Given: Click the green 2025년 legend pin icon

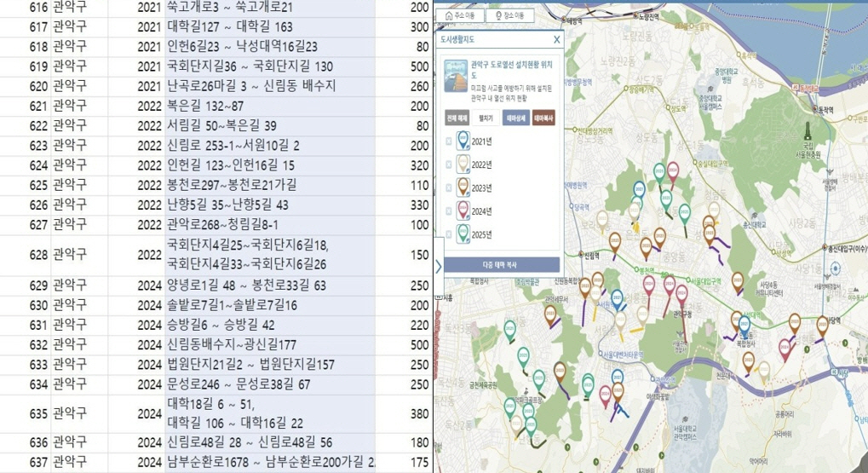Looking at the screenshot, I should [463, 233].
